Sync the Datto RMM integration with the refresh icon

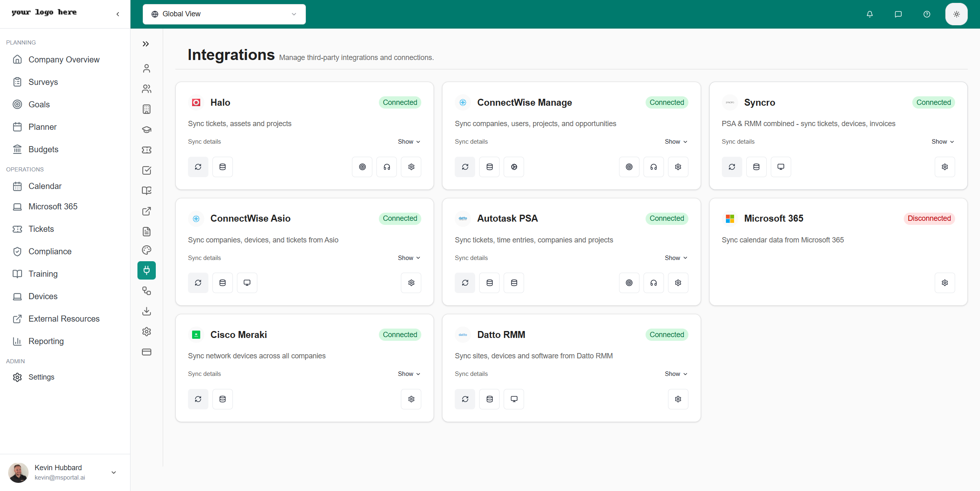point(465,399)
